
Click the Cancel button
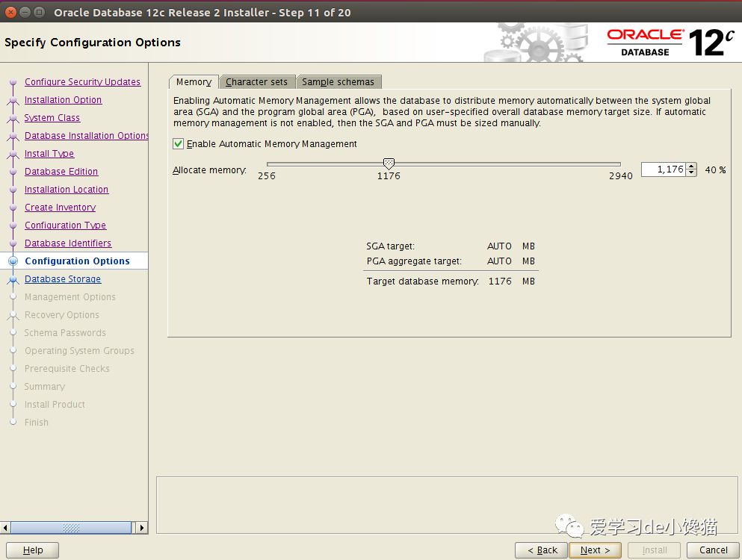point(713,550)
